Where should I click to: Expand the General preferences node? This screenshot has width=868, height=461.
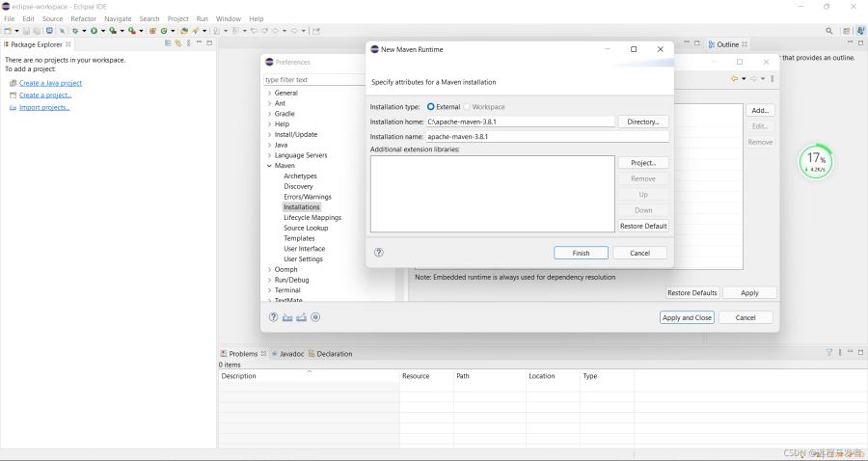coord(270,93)
